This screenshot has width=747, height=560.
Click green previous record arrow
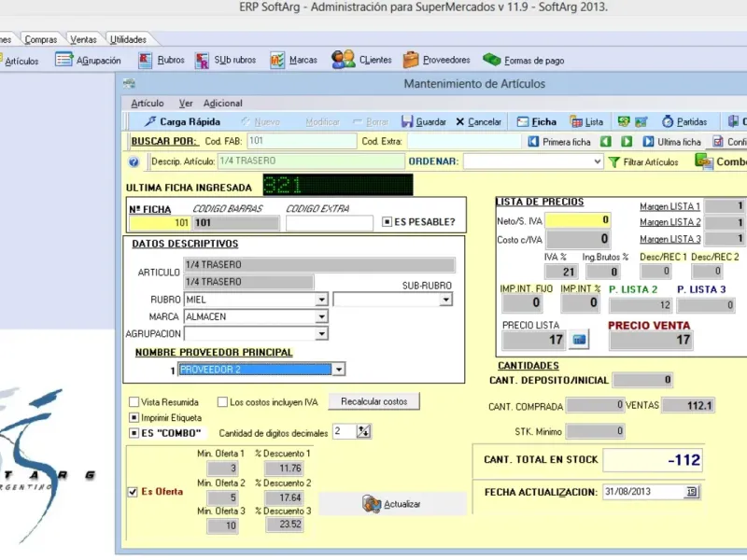(605, 142)
